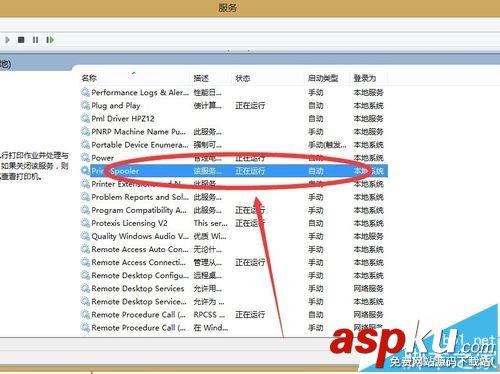Click 自动 startup type in Pml Driver row
Image resolution: width=500 pixels, height=374 pixels.
(x=316, y=118)
